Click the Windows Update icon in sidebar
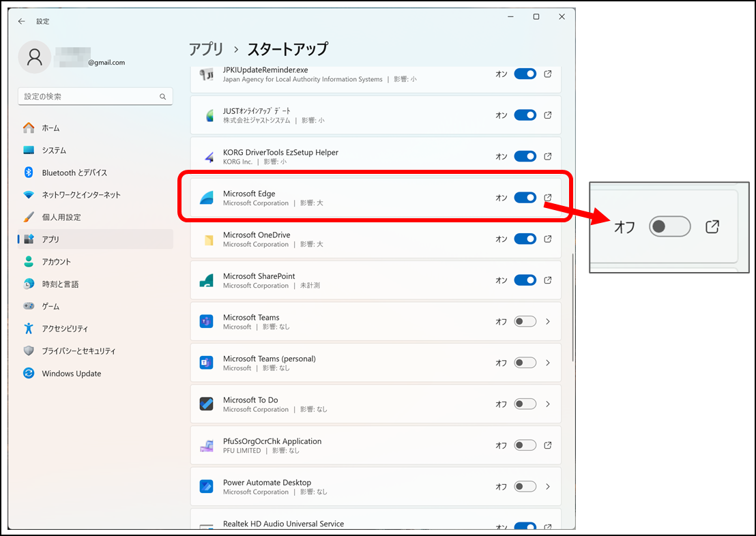The width and height of the screenshot is (756, 536). [29, 373]
